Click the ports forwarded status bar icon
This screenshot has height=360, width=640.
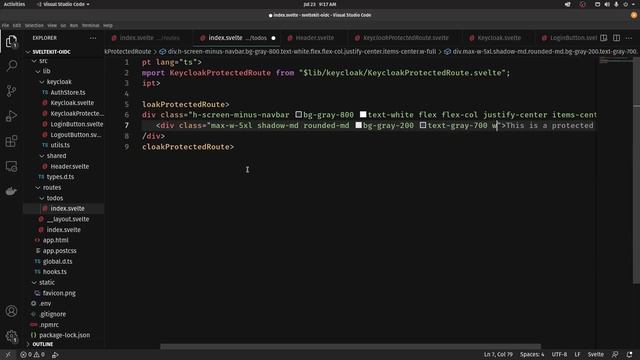pos(55,355)
